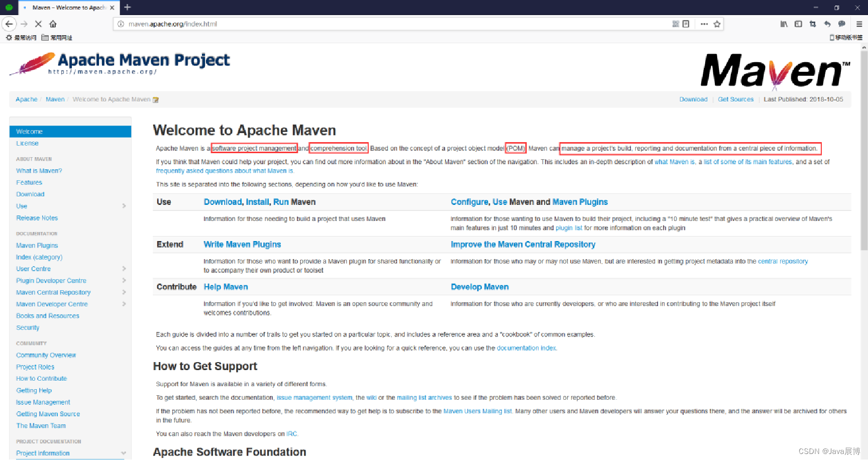This screenshot has width=868, height=460.
Task: Open the Maven breadcrumb link
Action: pyautogui.click(x=55, y=99)
